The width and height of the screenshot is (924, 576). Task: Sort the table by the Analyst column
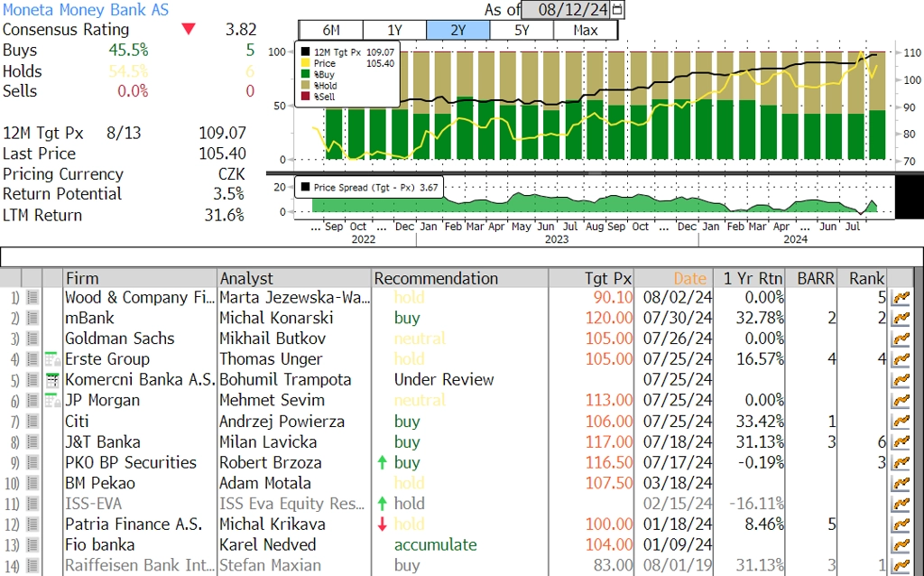295,278
